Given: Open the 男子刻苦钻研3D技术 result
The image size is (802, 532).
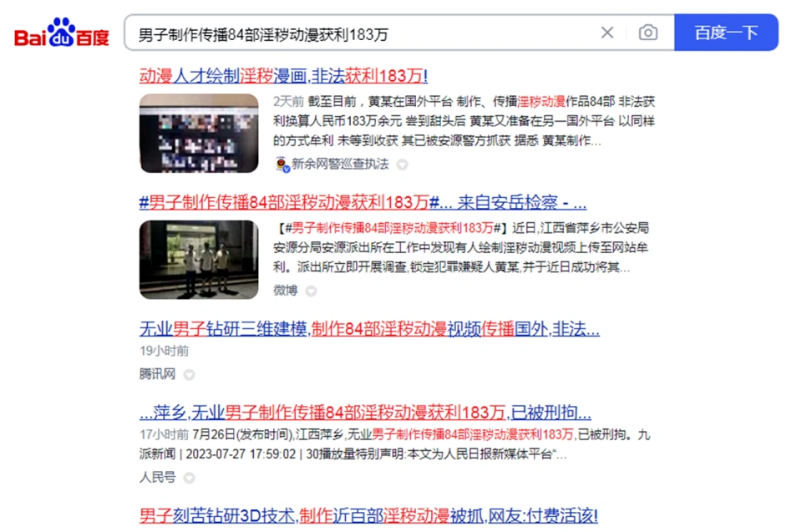Looking at the screenshot, I should point(368,515).
